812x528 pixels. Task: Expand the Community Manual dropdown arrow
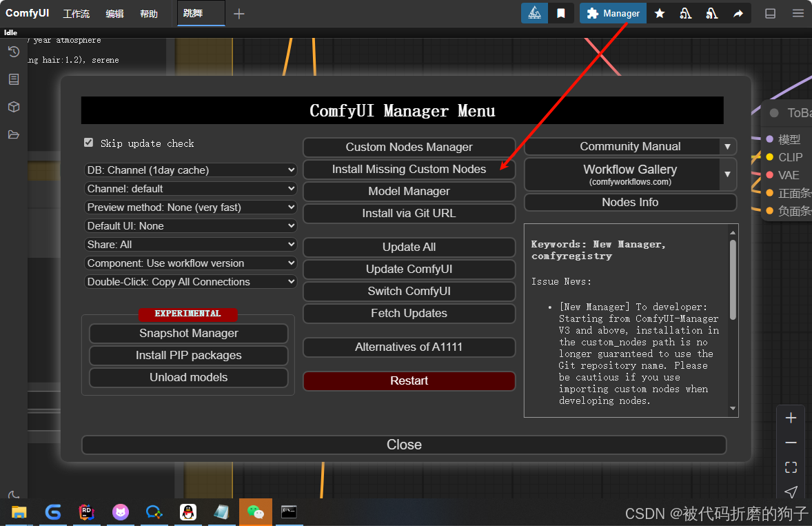[x=728, y=147]
